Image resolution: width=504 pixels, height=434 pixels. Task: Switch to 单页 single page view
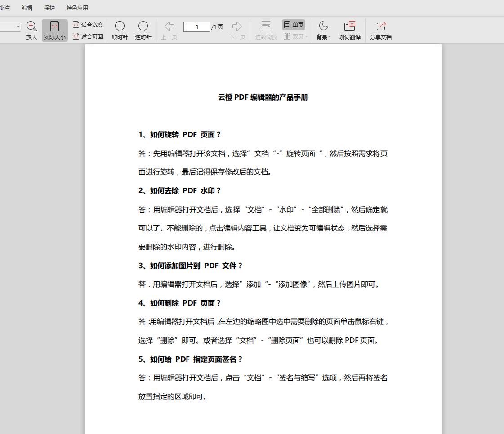294,25
